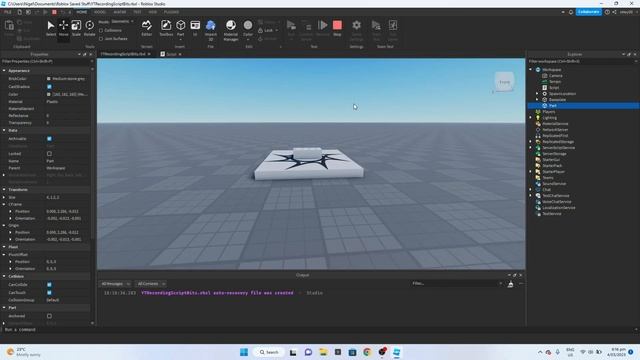Select Players service in Explorer
Image resolution: width=640 pixels, height=360 pixels.
click(548, 111)
